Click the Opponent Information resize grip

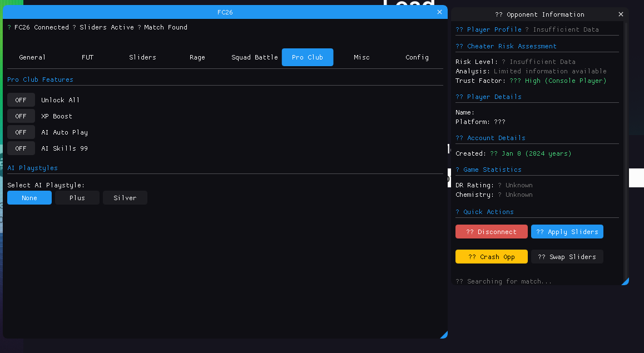(x=625, y=281)
